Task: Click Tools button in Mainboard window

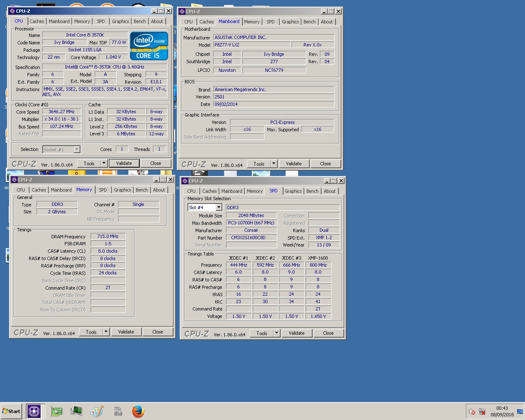Action: (259, 164)
